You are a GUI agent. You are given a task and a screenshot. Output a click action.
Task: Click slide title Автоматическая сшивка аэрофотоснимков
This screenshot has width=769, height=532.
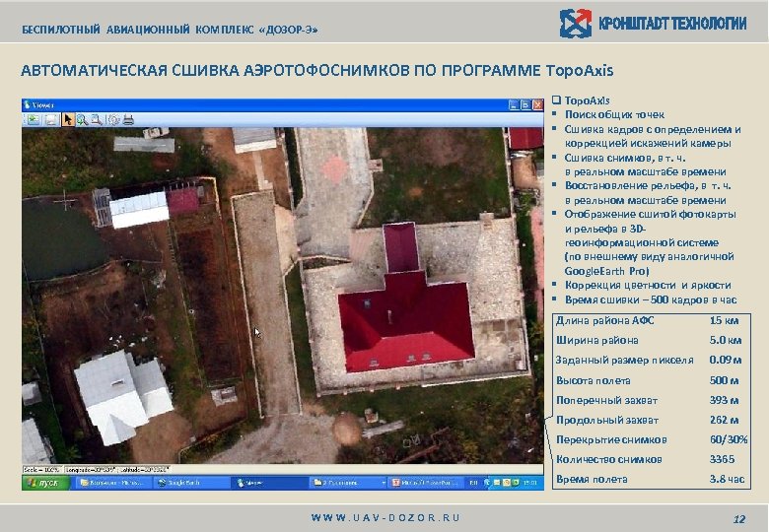tap(316, 70)
